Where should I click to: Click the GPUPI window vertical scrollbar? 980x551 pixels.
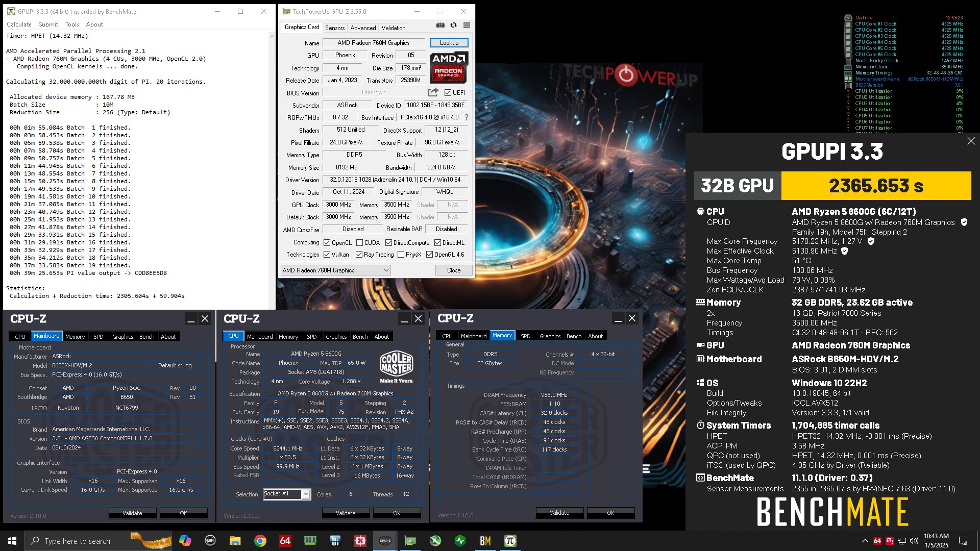[x=272, y=170]
